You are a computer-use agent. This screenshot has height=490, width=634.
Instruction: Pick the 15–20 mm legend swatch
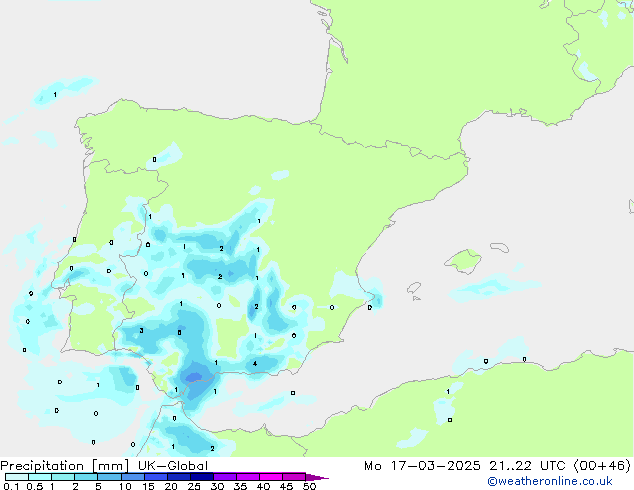tap(155, 477)
